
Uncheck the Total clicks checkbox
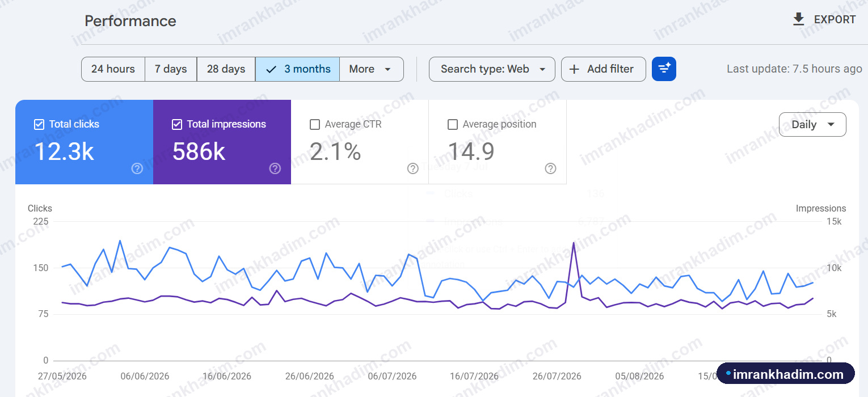(x=39, y=124)
